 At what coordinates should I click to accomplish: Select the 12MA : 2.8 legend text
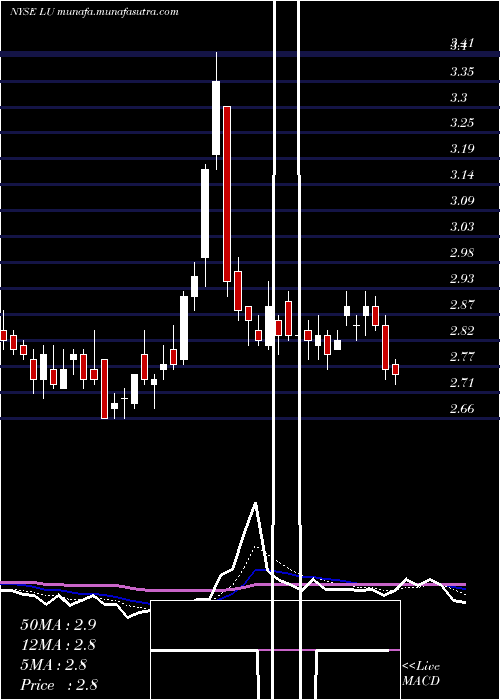pos(58,645)
